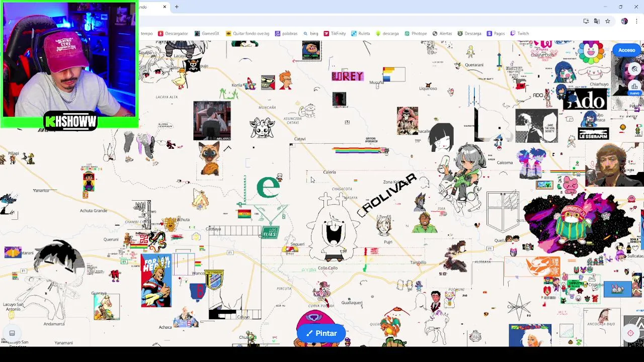Click the KHSHOWW name banner

70,122
